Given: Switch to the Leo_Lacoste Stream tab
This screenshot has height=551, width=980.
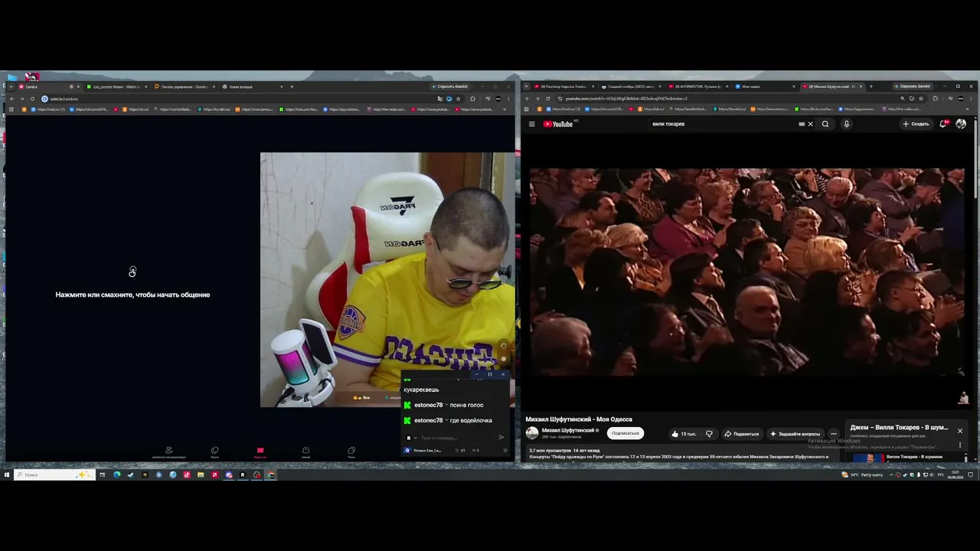Looking at the screenshot, I should [x=116, y=86].
